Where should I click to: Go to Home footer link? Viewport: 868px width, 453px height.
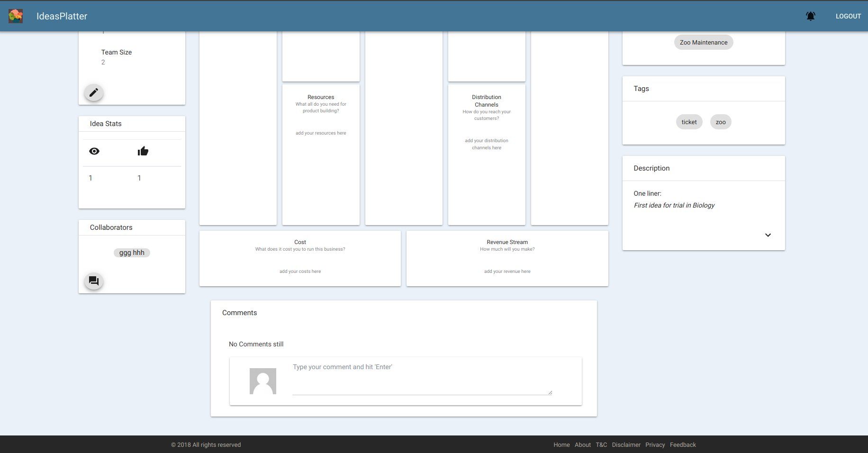(561, 445)
